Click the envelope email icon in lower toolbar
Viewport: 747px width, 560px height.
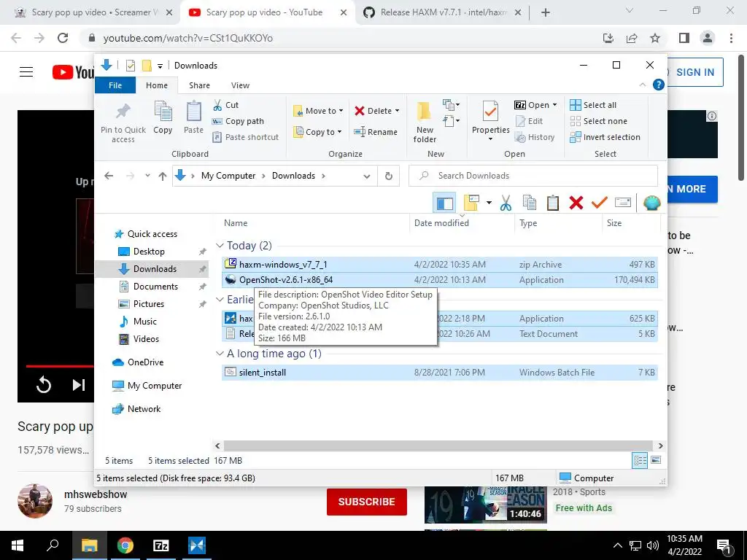click(623, 203)
